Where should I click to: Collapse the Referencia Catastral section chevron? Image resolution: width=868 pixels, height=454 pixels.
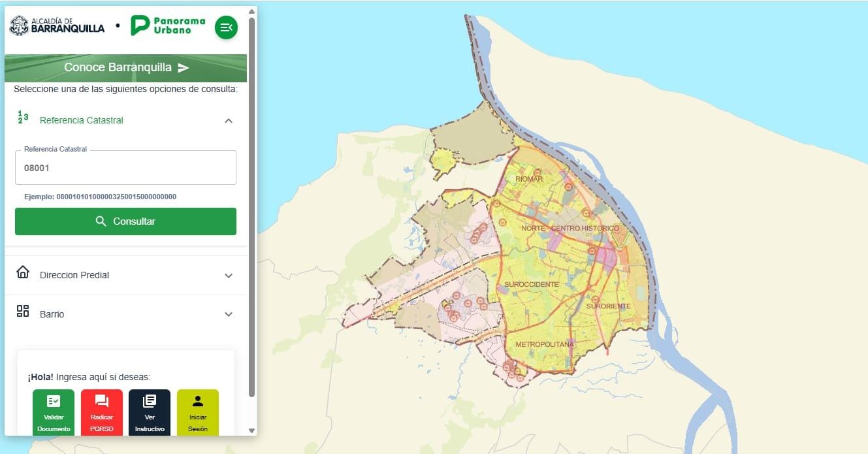click(x=229, y=120)
